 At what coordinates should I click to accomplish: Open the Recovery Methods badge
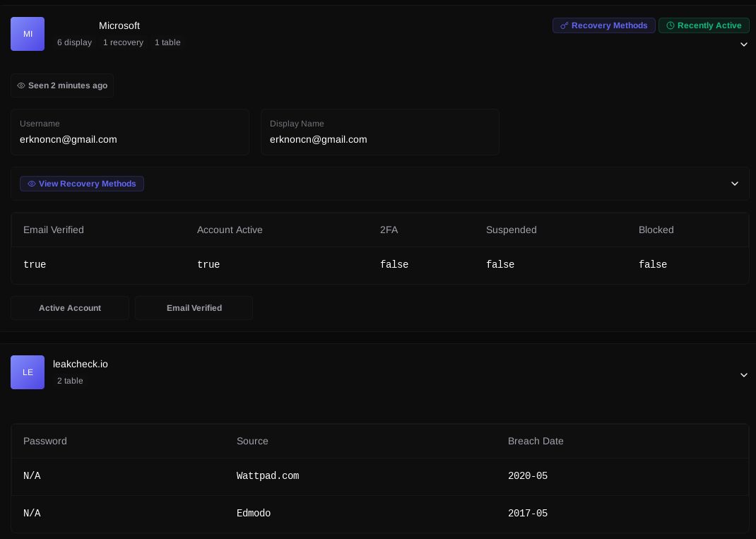click(603, 25)
